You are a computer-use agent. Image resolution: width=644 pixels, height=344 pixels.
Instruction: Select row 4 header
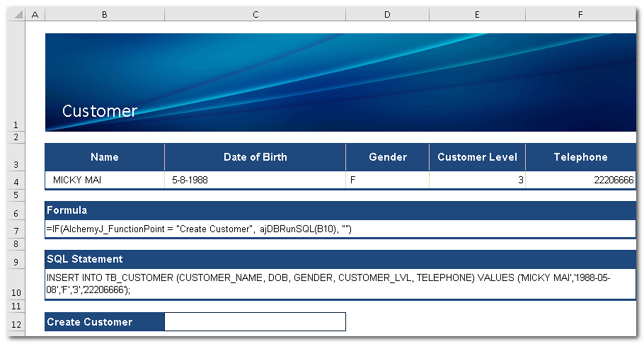15,181
